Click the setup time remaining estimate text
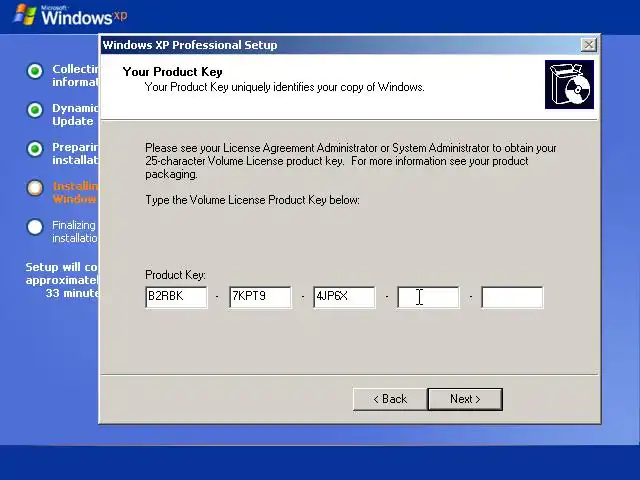640x480 pixels. click(x=62, y=280)
